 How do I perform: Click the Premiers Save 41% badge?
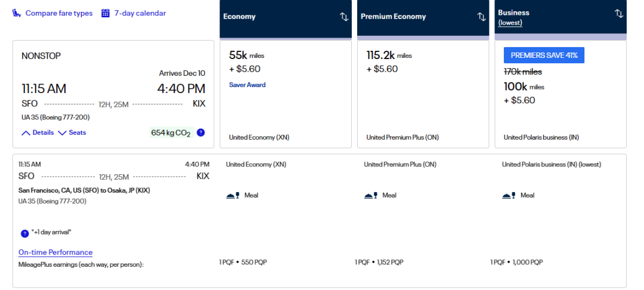pos(544,55)
